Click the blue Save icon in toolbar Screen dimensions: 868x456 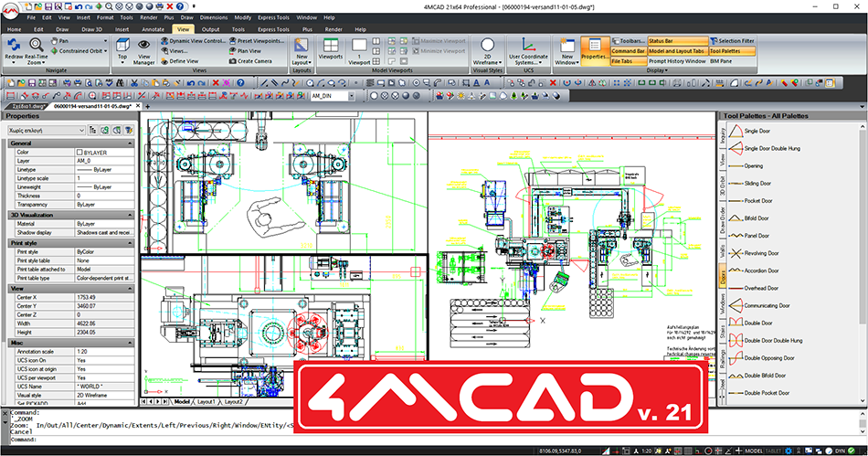coord(32,83)
